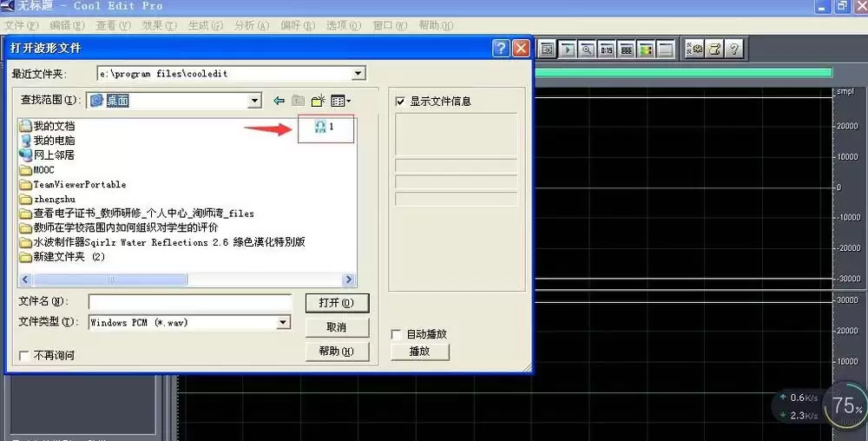Uncheck the 显示文件信息 checkbox
Image resolution: width=868 pixels, height=441 pixels.
(400, 102)
